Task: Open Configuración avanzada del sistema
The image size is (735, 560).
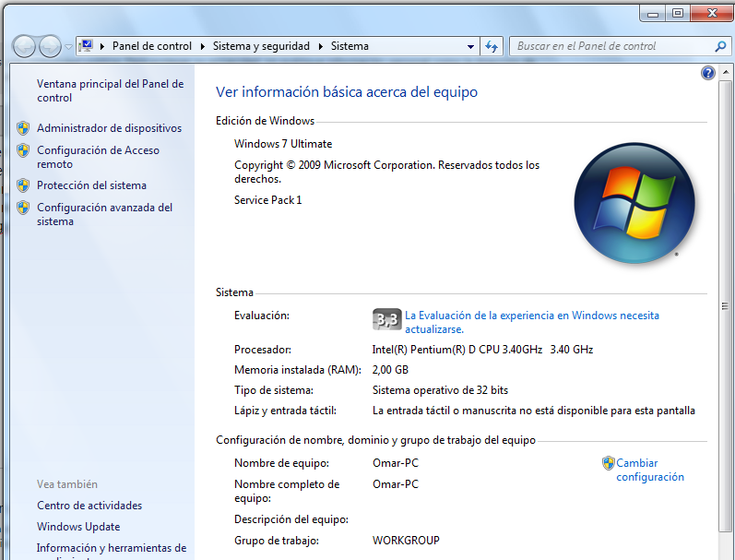Action: tap(104, 214)
